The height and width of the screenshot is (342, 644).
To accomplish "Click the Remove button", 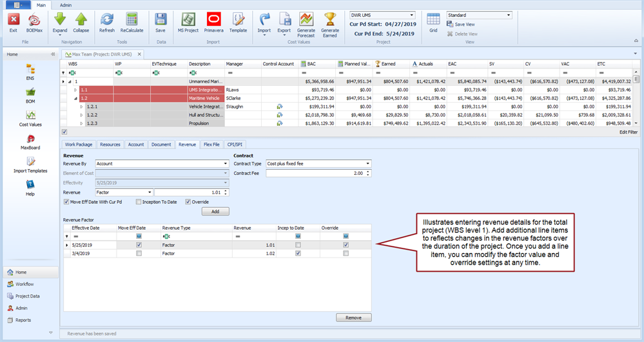I will (x=353, y=317).
